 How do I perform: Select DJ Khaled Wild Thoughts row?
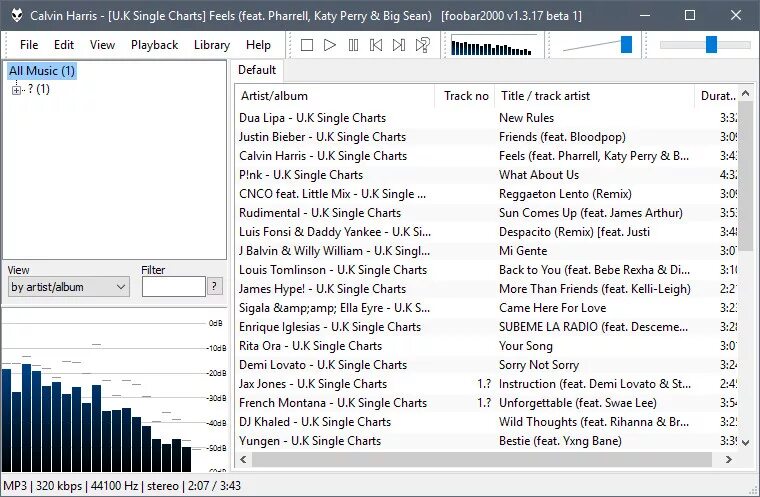pyautogui.click(x=487, y=422)
